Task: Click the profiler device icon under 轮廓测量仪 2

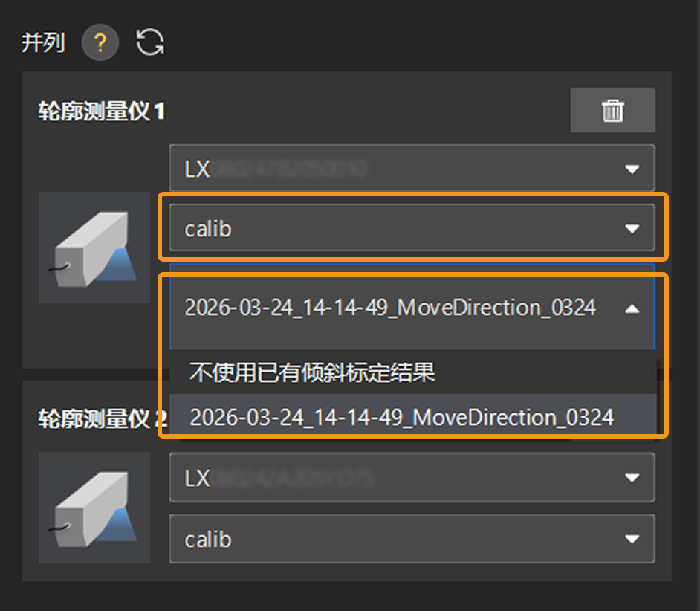Action: point(94,508)
